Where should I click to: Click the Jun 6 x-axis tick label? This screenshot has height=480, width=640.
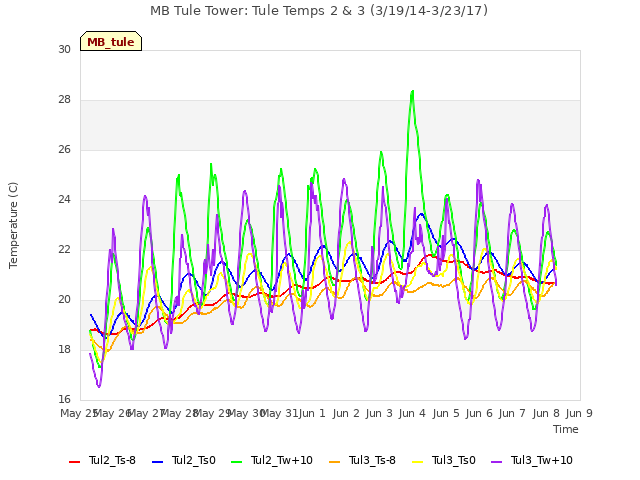tap(479, 413)
